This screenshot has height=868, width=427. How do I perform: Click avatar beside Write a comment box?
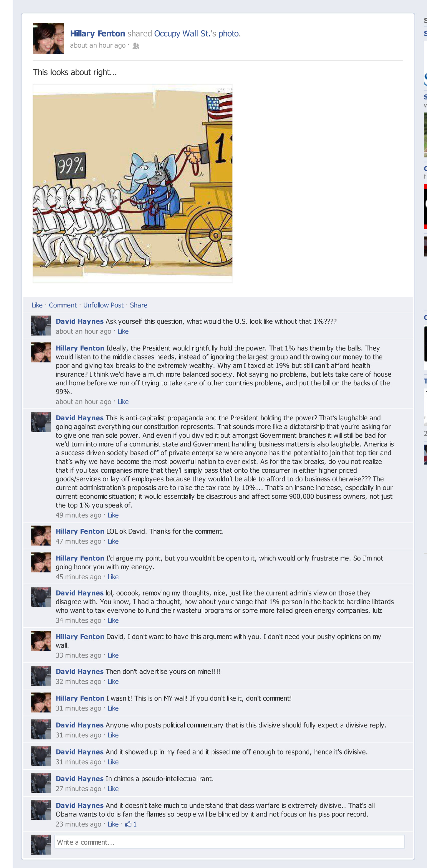coord(41,844)
